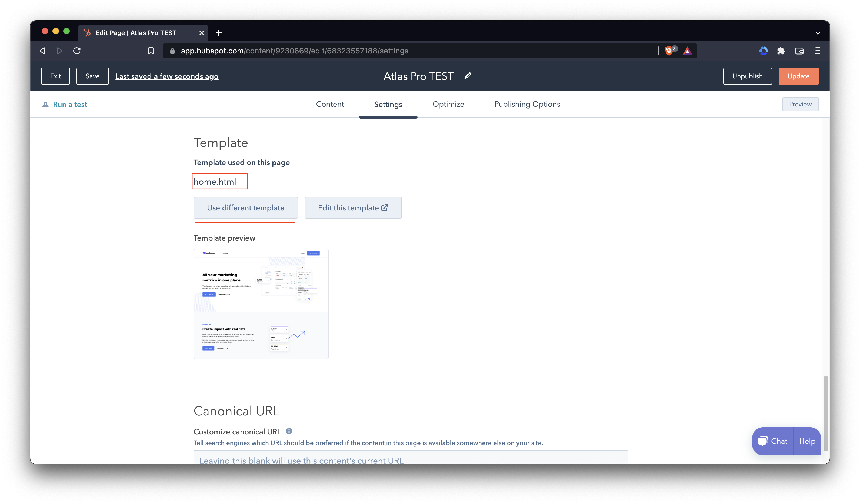This screenshot has height=504, width=860.
Task: Click the Canonical URL section heading
Action: pyautogui.click(x=236, y=411)
